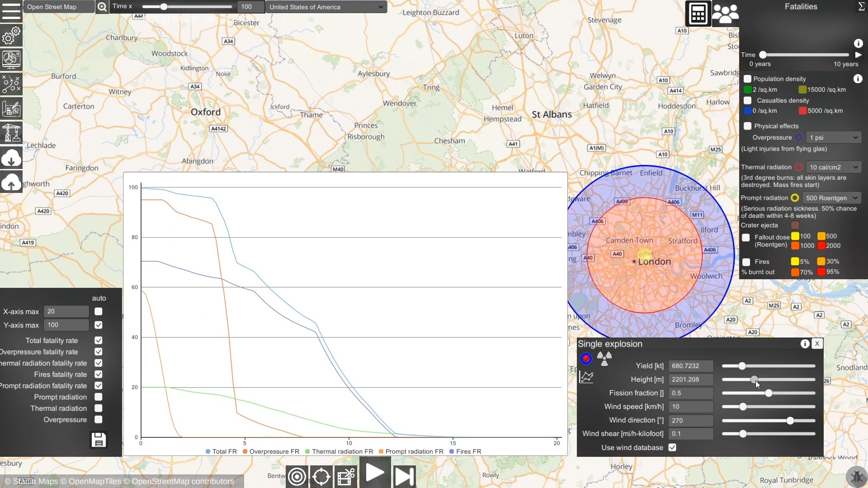The image size is (868, 488).
Task: Click the nuclear/radiation icon in explosion panel
Action: click(604, 357)
